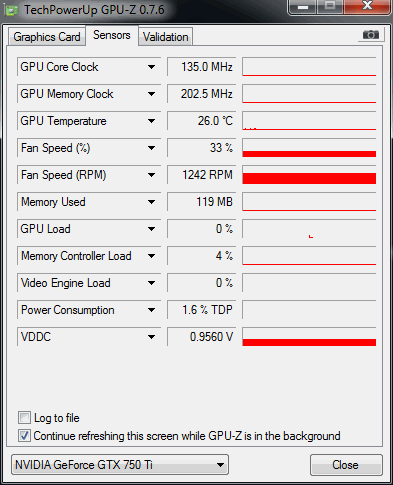Open the GPU Temperature dropdown menu
This screenshot has height=485, width=393.
pyautogui.click(x=151, y=121)
